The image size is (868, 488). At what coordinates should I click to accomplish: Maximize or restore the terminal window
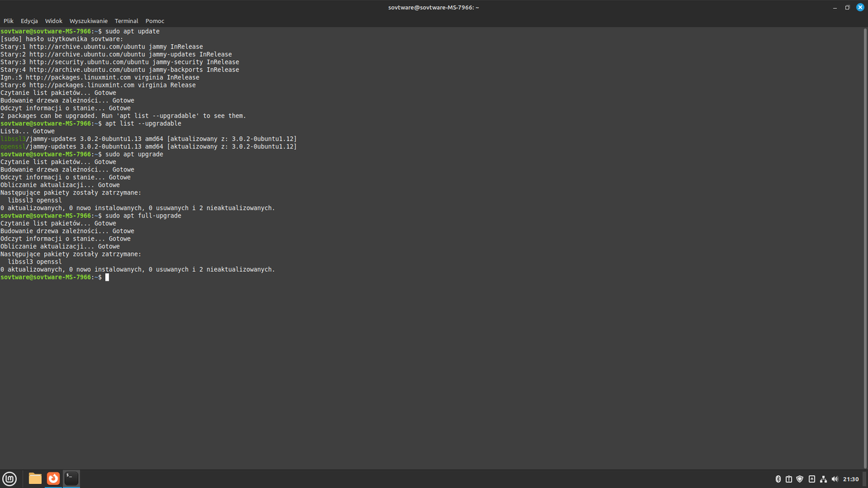click(x=847, y=7)
